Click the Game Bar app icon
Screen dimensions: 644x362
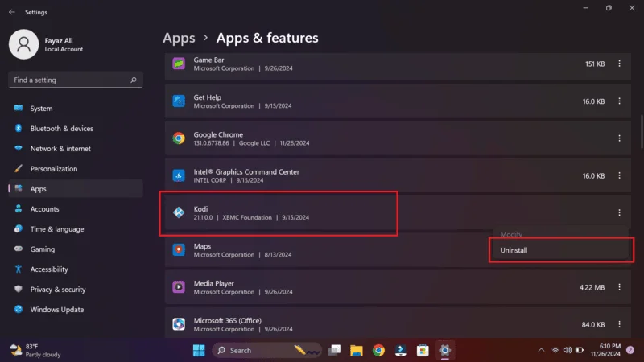[x=179, y=64]
